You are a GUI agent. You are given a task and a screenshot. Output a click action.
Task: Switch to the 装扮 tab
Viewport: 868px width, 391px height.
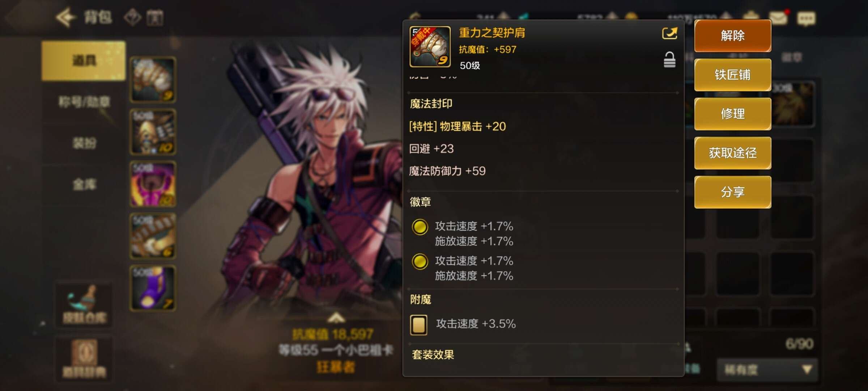[84, 143]
